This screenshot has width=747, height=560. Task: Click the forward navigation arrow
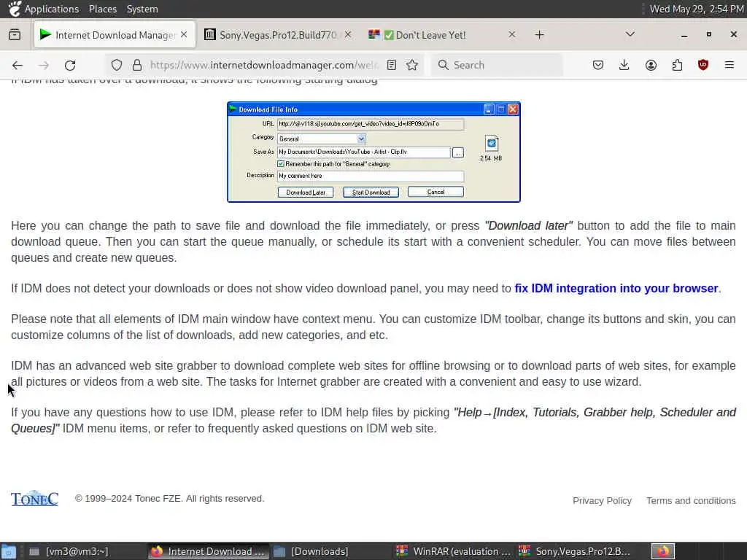pyautogui.click(x=44, y=65)
